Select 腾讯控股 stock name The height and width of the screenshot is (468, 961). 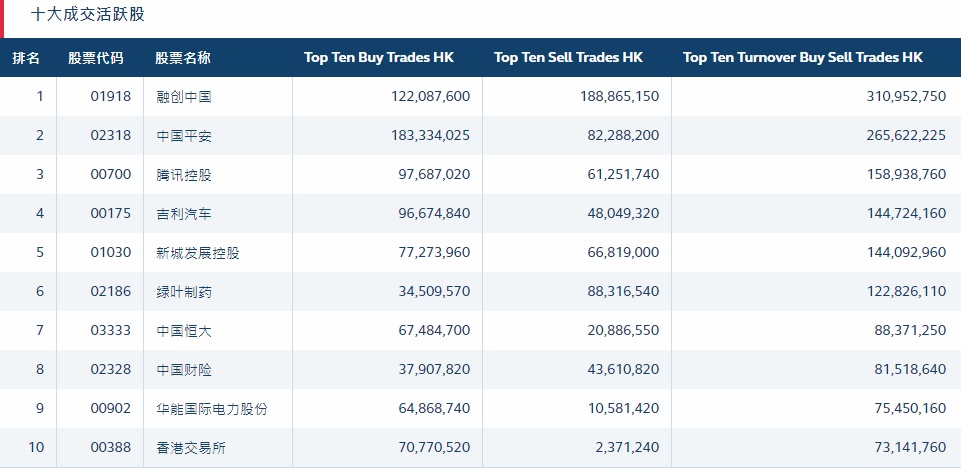pos(184,175)
